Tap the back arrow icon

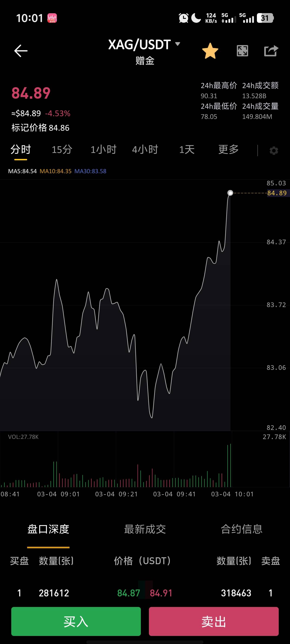coord(21,51)
